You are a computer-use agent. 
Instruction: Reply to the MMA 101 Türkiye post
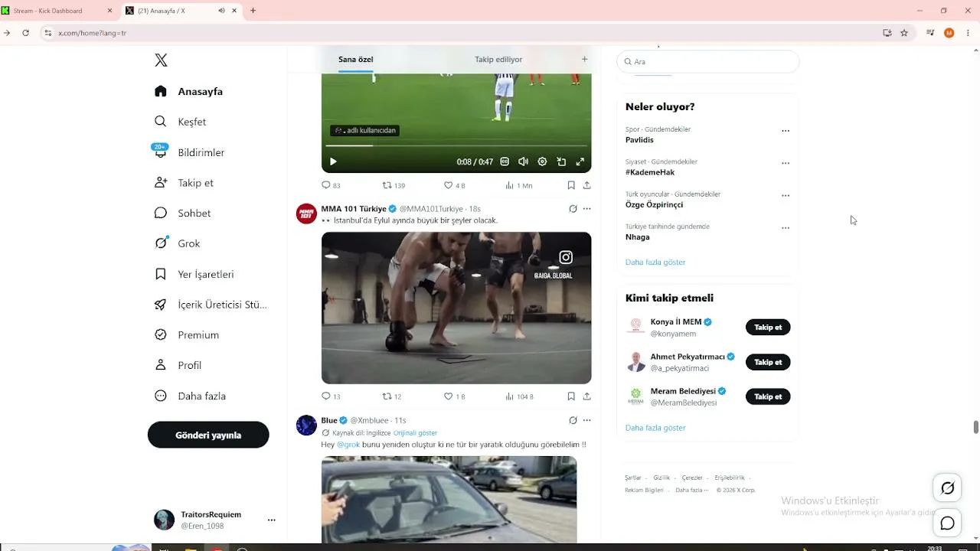(x=331, y=396)
